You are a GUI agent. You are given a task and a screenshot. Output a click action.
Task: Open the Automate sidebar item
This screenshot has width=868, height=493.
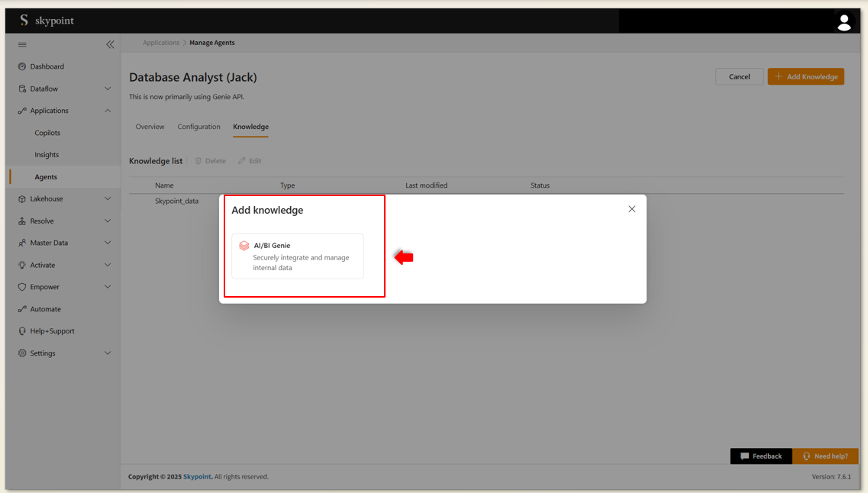tap(45, 309)
